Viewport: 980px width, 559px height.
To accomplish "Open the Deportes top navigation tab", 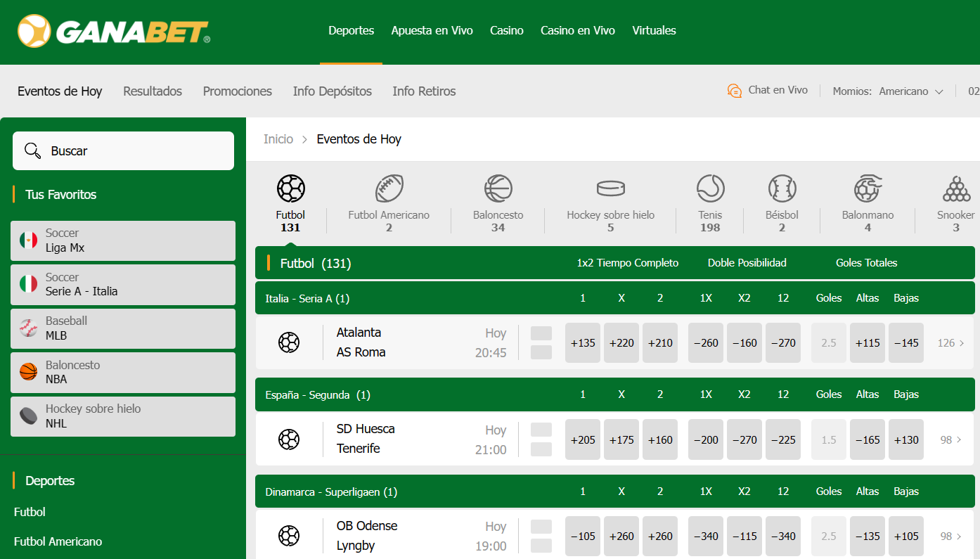I will 351,31.
